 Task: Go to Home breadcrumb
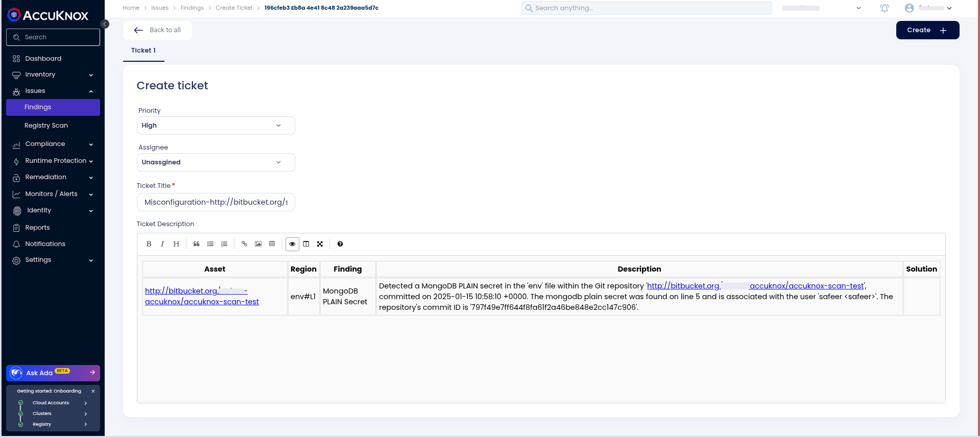131,8
